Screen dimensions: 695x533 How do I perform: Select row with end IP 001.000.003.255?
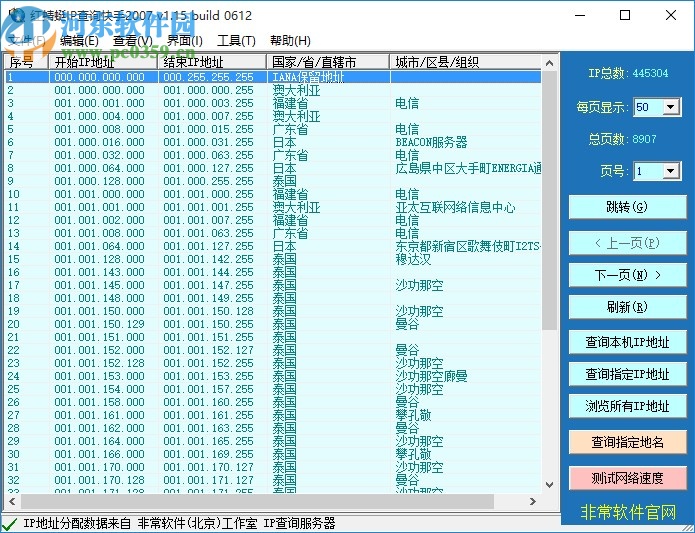point(273,103)
